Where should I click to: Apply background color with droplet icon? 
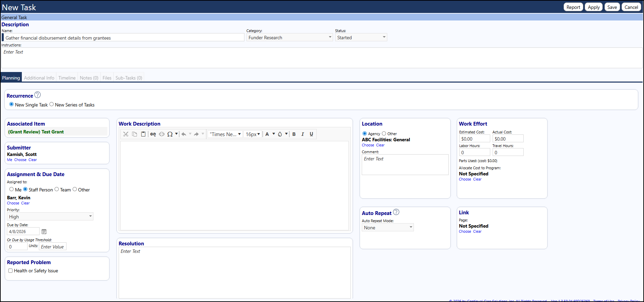[x=280, y=134]
